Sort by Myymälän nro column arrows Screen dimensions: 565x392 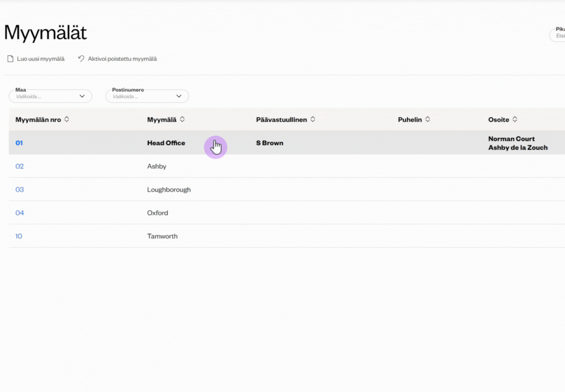67,119
